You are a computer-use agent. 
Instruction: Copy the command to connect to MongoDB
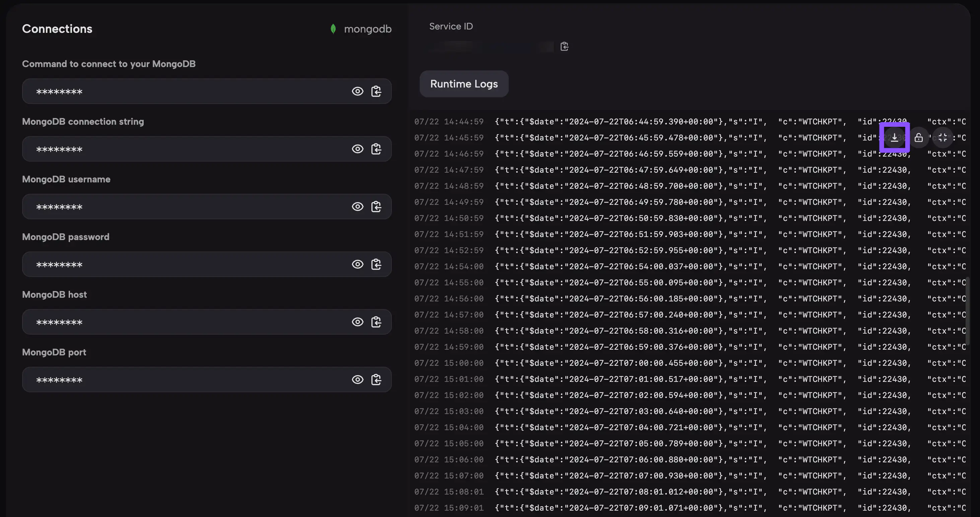377,92
